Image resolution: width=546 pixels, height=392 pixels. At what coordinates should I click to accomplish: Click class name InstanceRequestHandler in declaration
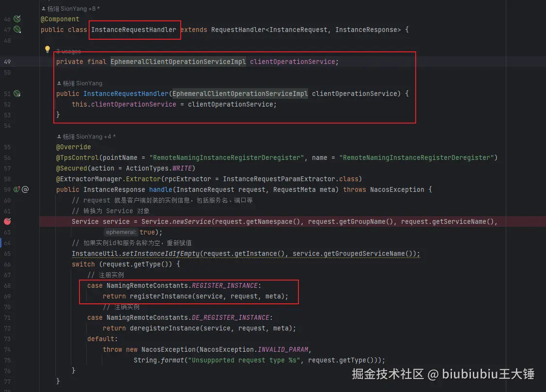[x=134, y=30]
